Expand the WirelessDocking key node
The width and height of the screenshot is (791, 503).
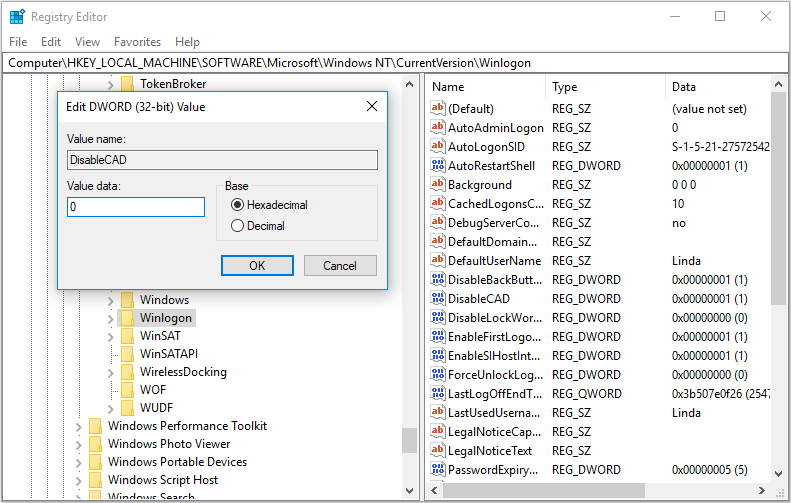[x=110, y=373]
